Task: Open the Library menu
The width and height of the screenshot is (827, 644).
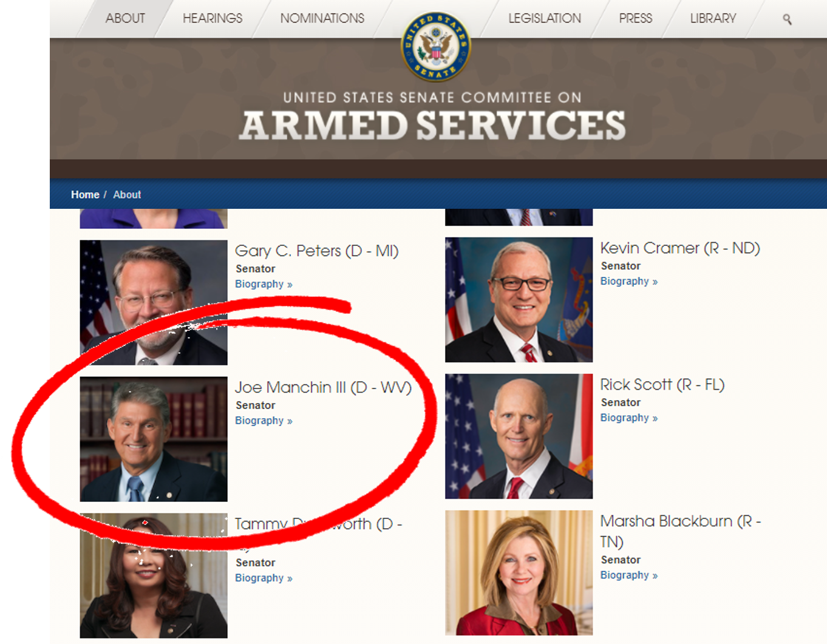Action: coord(713,18)
